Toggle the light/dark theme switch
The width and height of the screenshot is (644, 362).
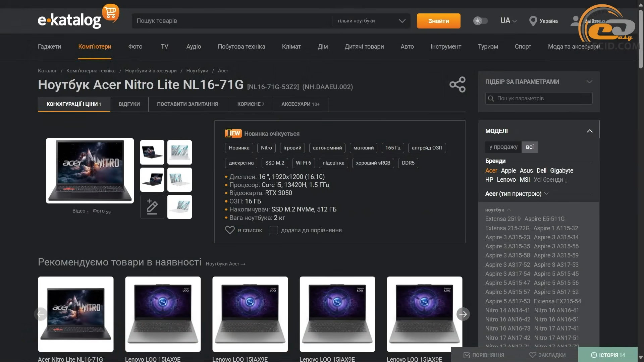(x=480, y=21)
